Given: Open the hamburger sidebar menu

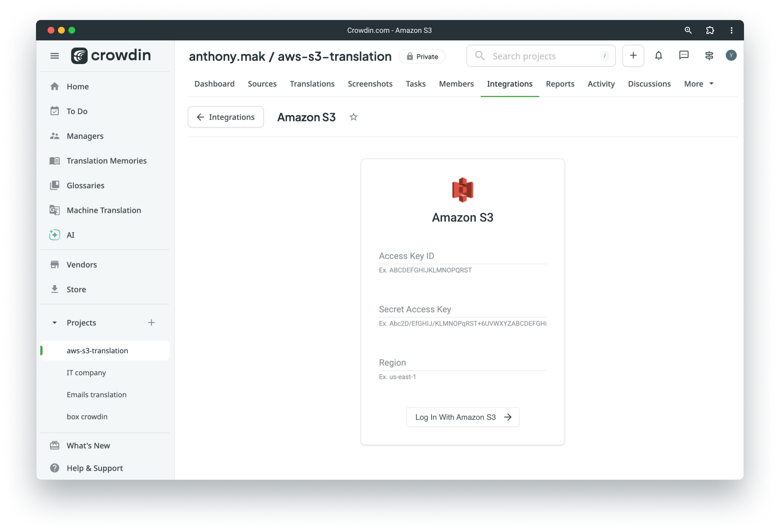Looking at the screenshot, I should click(x=55, y=56).
